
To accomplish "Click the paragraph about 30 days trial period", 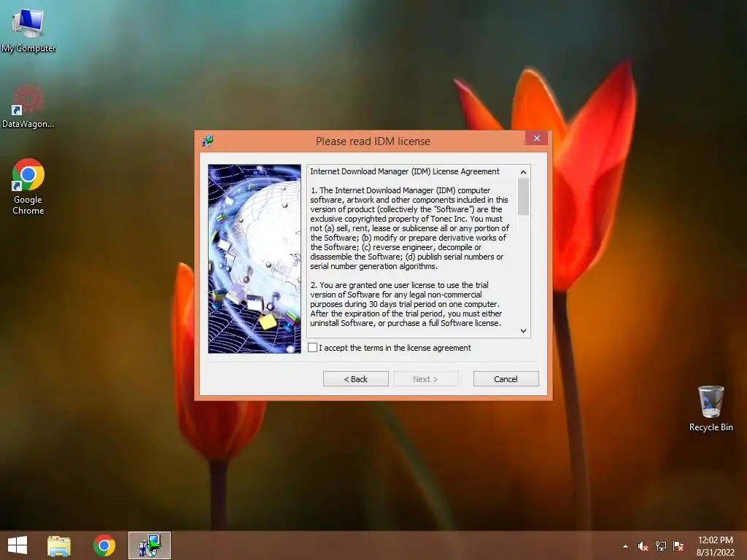I will [x=406, y=304].
